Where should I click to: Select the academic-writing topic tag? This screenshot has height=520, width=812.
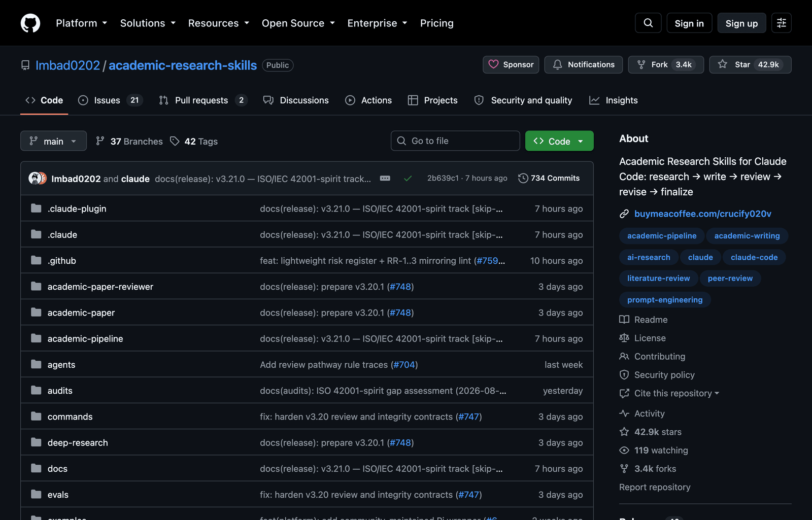[747, 235]
